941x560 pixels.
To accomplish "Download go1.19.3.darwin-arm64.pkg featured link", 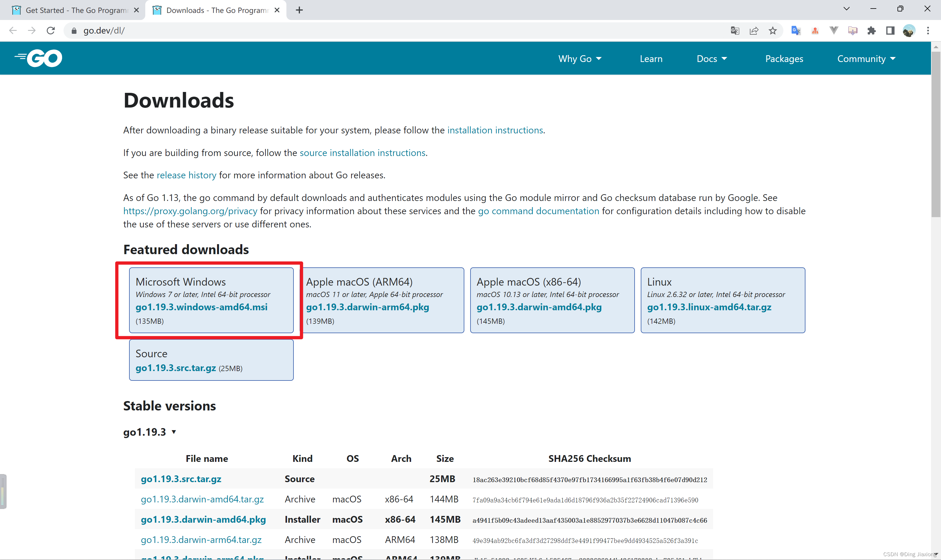I will pos(367,307).
